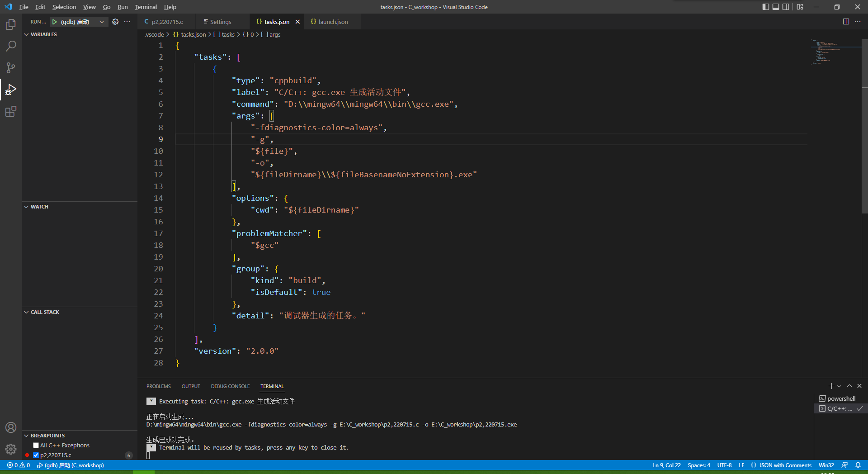Open editor more actions ellipsis

[x=858, y=22]
